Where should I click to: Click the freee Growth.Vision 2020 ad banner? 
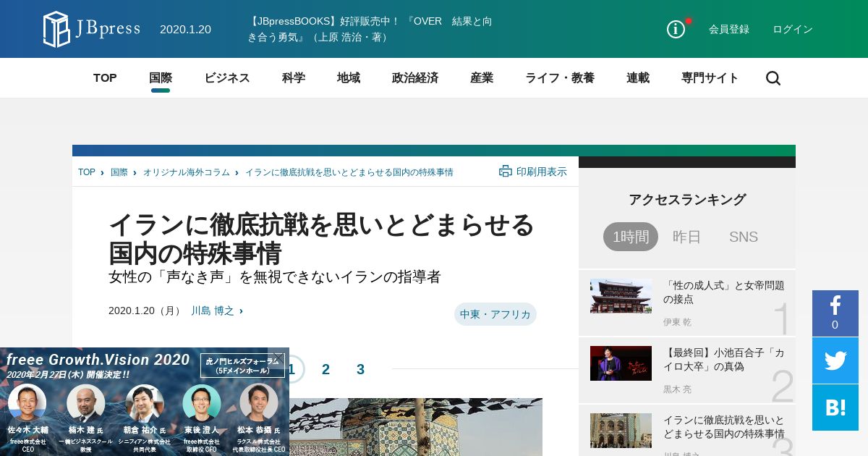[145, 402]
